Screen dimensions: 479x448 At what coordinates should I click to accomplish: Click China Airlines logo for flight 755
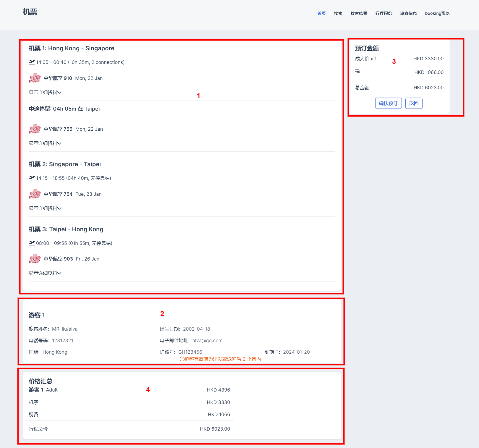(35, 129)
